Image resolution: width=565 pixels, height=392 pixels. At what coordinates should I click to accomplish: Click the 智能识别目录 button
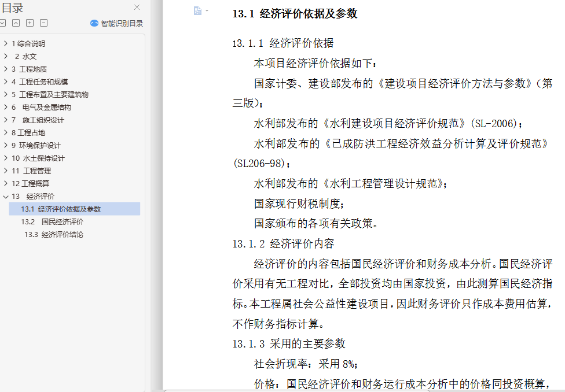116,23
